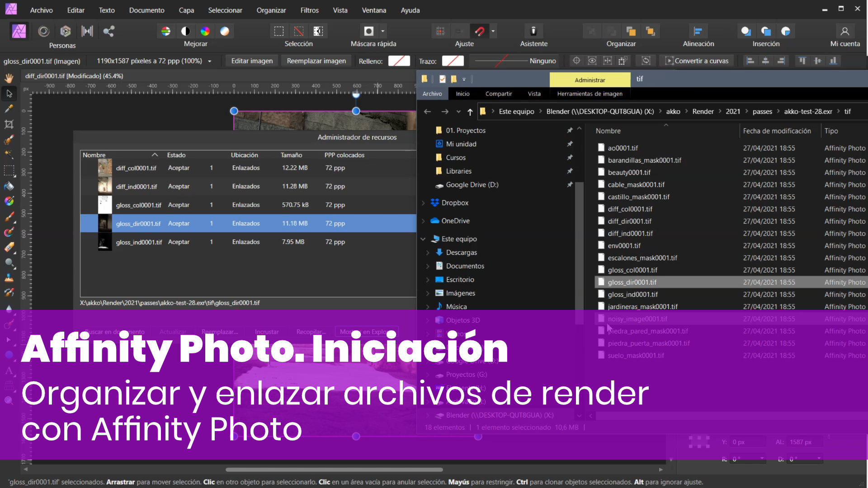Open the Quick Mask dropdown arrow
The image size is (868, 488).
383,31
